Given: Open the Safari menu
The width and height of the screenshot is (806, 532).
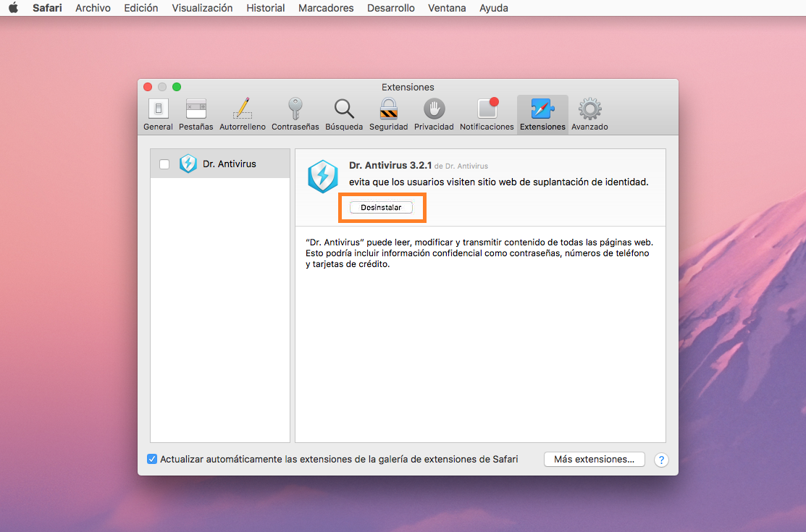Looking at the screenshot, I should coord(47,8).
